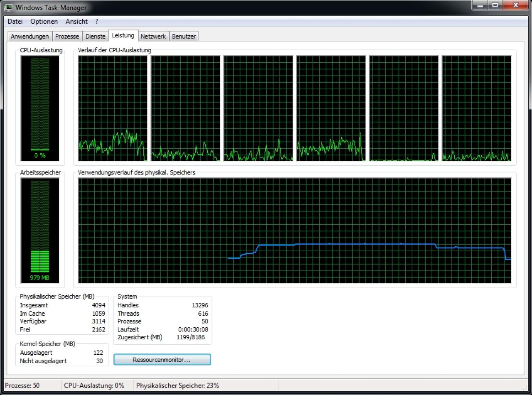
Task: Open the question mark help menu
Action: tap(97, 21)
